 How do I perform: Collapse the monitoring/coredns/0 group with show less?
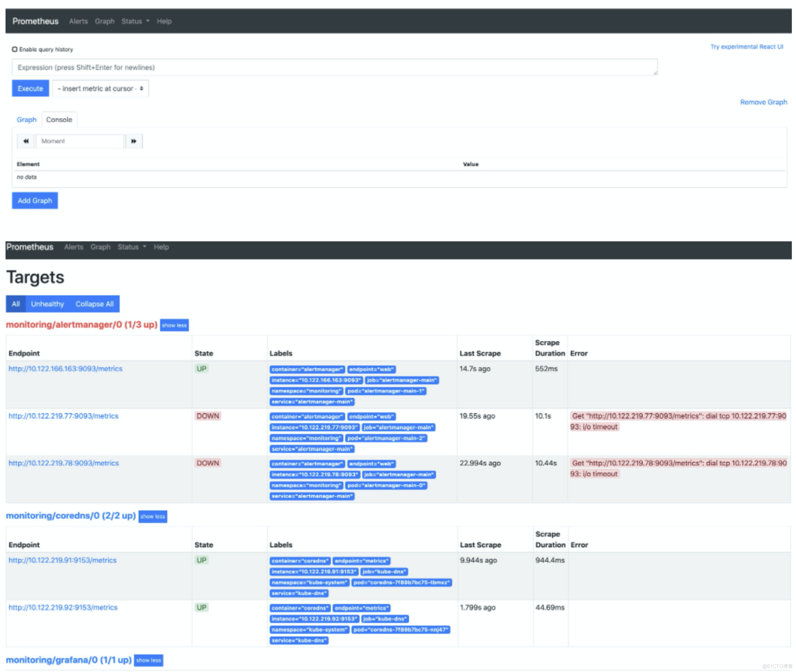(x=152, y=517)
